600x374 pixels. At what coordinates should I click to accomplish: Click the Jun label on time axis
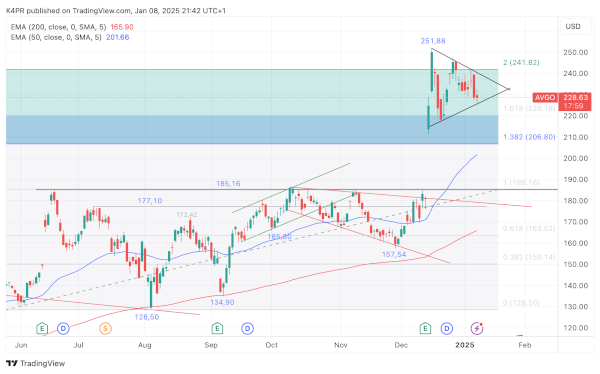pyautogui.click(x=21, y=345)
